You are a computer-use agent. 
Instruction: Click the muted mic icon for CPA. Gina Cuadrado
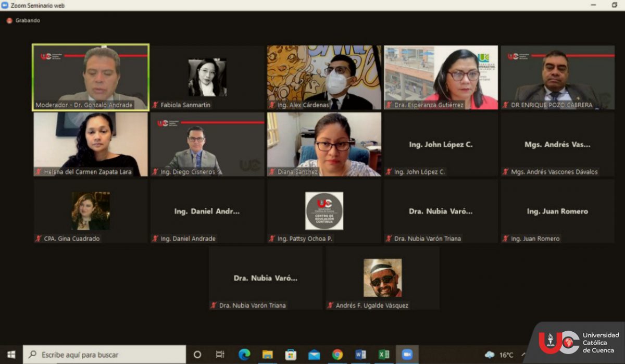click(39, 239)
